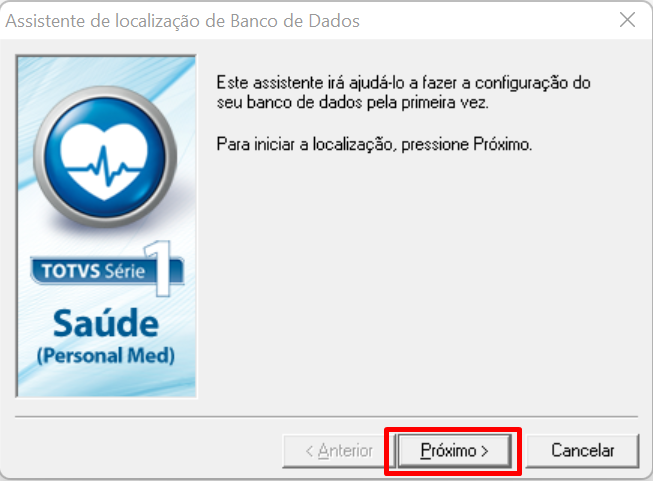Click the left chevron on the Anterior button
Screen dimensions: 653x481
click(309, 451)
